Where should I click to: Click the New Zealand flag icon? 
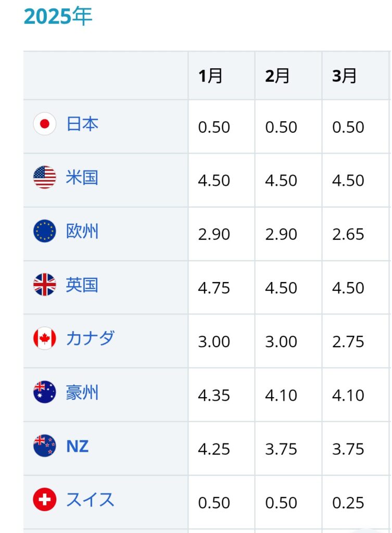(45, 446)
